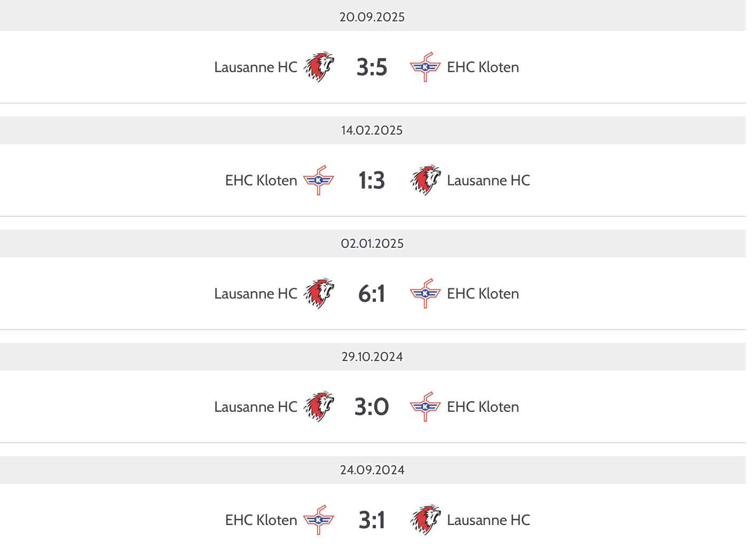Click Lausanne HC logo in 29.10.2024 match
The image size is (756, 548).
[x=319, y=407]
